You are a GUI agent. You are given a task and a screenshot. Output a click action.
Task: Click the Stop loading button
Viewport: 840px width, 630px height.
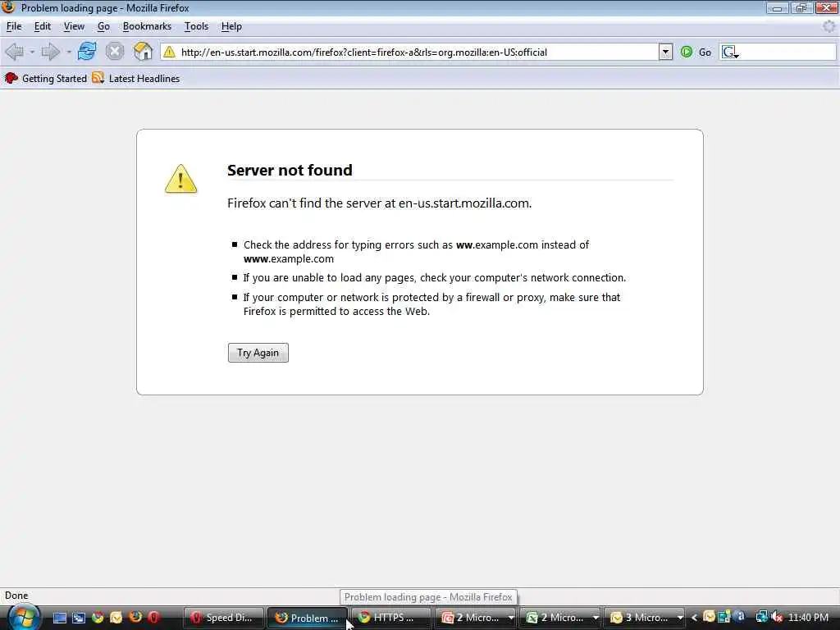(115, 52)
